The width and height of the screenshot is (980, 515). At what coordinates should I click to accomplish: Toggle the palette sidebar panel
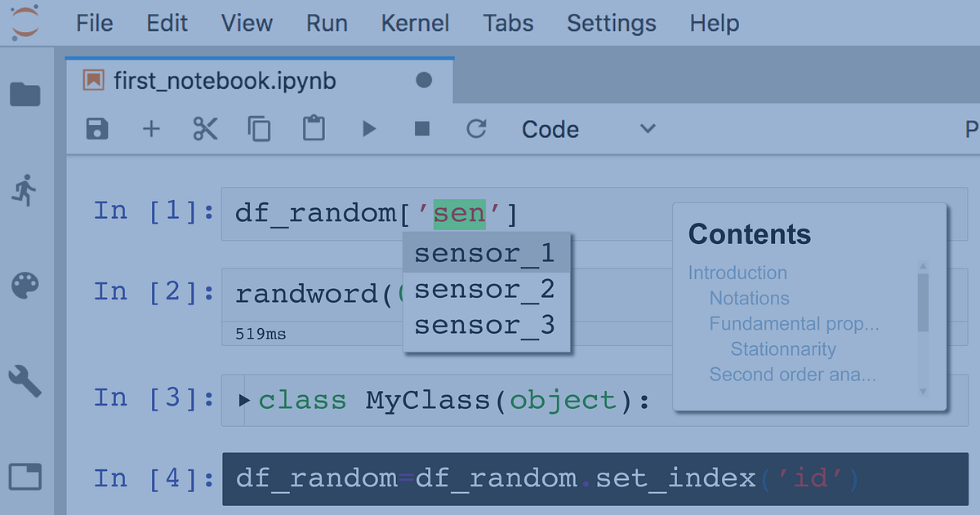(25, 286)
